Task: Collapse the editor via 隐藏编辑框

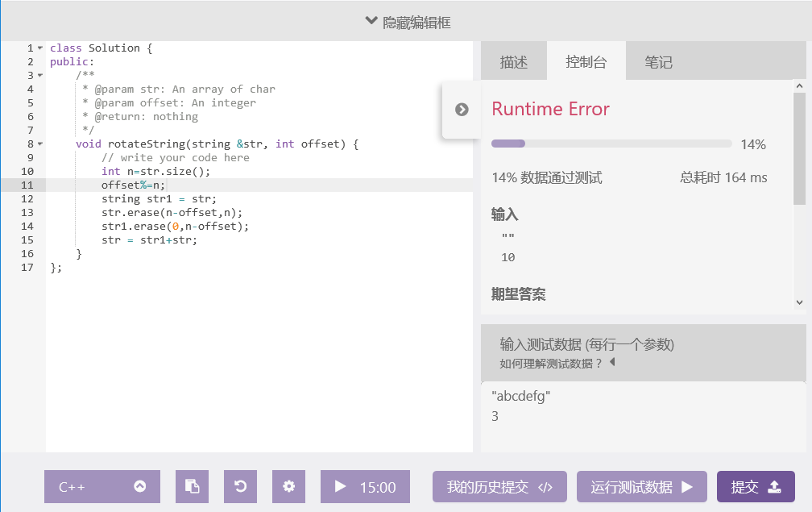Action: coord(408,23)
